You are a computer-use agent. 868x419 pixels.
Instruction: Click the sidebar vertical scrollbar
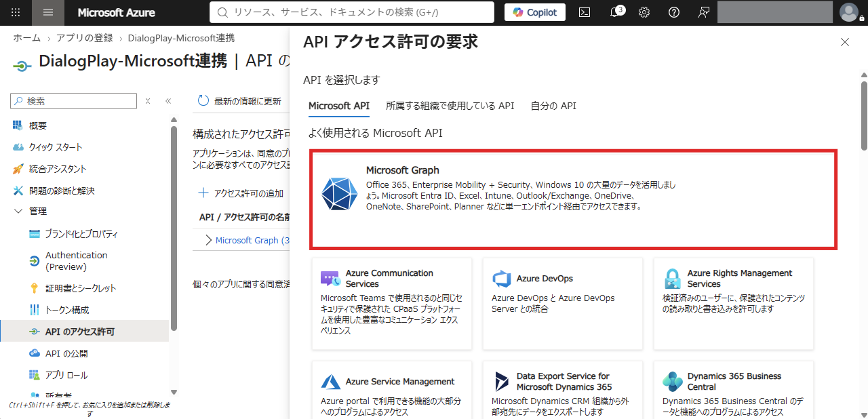[174, 227]
